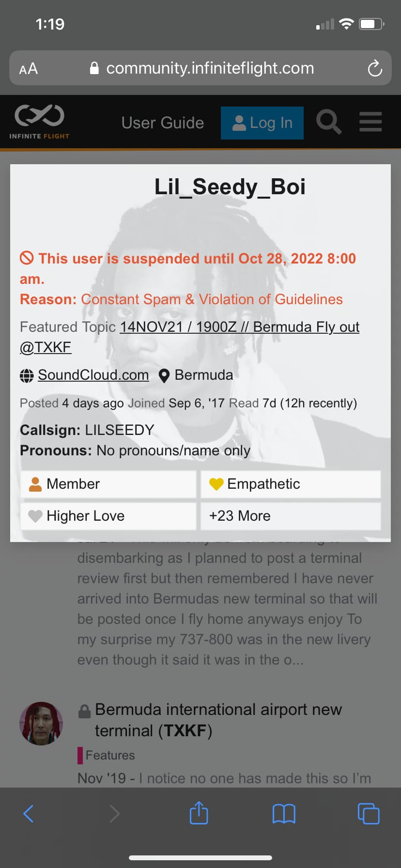Visit the SoundCloud.com website link

click(93, 375)
